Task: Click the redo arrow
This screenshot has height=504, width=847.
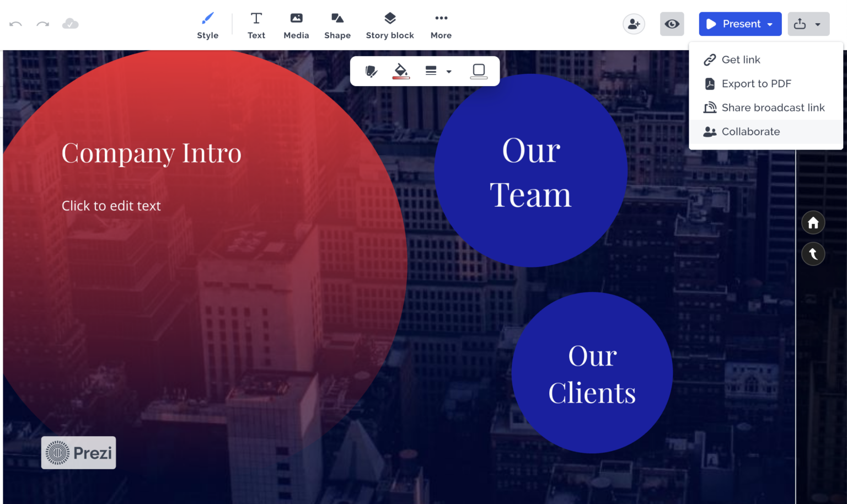Action: pos(42,24)
